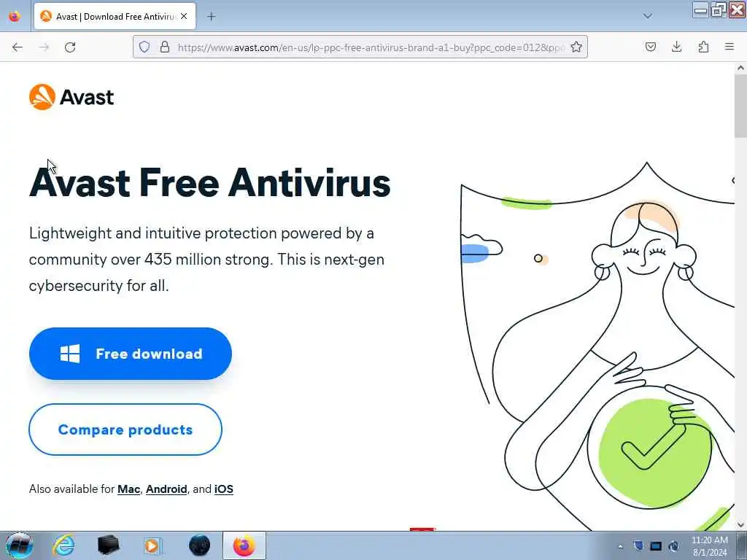Open the Mac download link
Viewport: 747px width, 560px height.
(128, 489)
